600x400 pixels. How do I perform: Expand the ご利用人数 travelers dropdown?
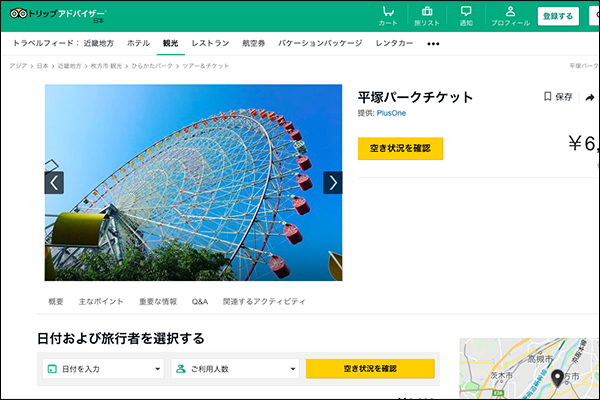click(x=236, y=369)
